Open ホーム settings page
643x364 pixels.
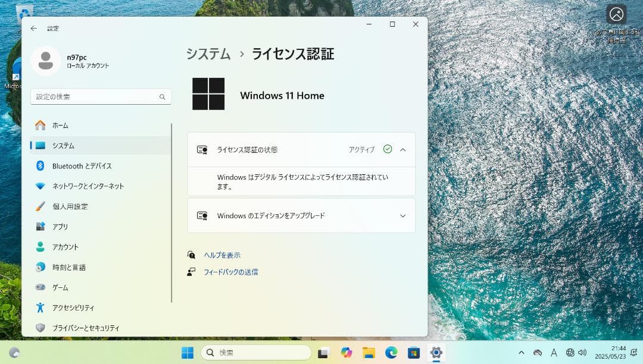(x=101, y=125)
